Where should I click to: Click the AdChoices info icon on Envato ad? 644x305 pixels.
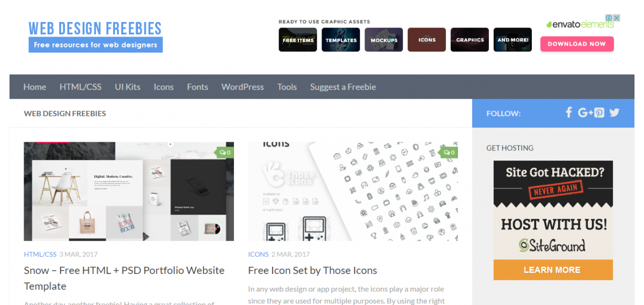[609, 18]
